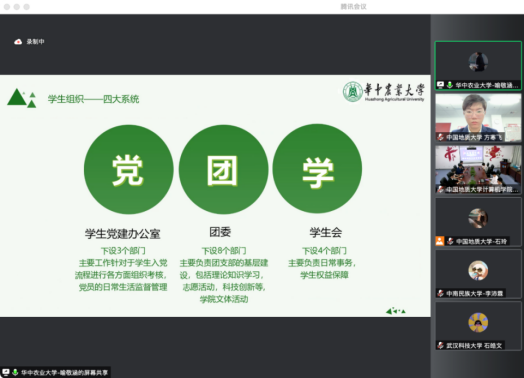The width and height of the screenshot is (524, 378).
Task: Click 武汉科技大学 石皓文 avatar
Action: click(478, 323)
